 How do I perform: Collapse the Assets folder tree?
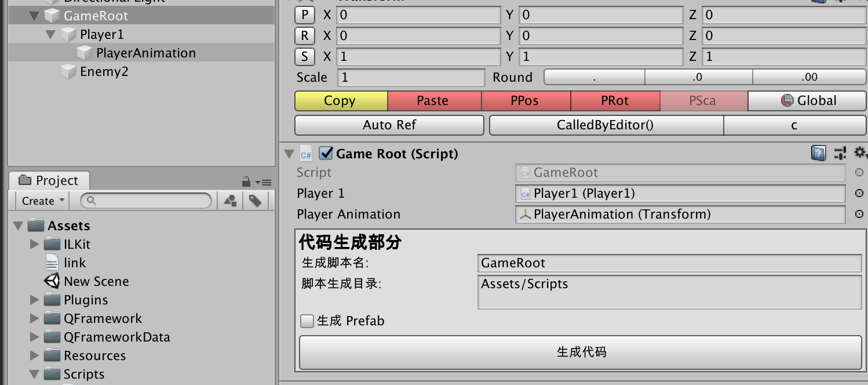click(17, 226)
